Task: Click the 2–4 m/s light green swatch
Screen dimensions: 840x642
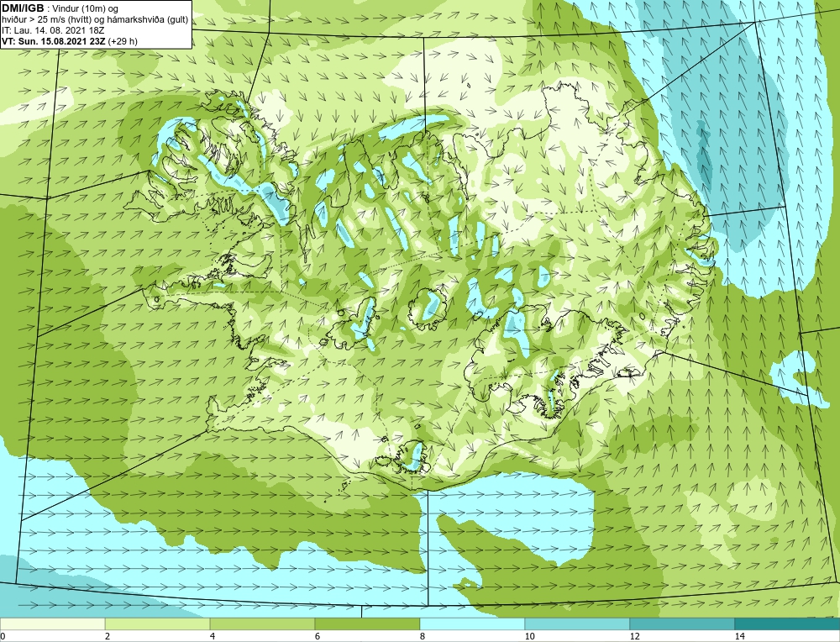Action: (x=158, y=624)
